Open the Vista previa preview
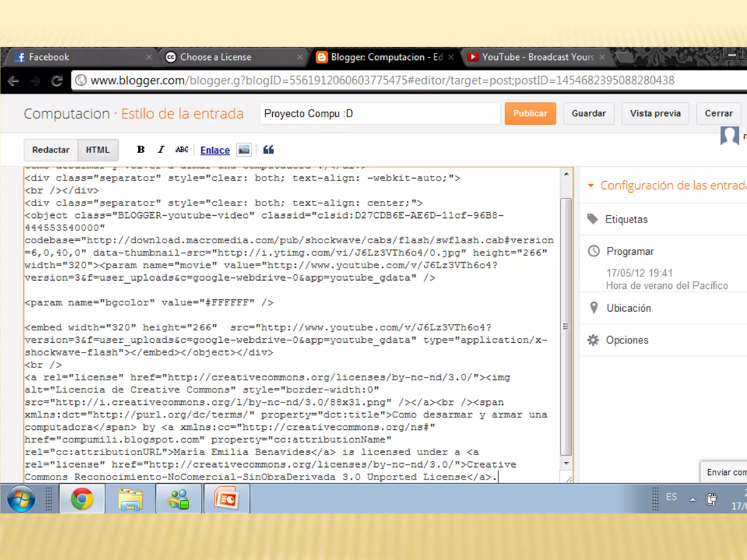 pos(655,114)
